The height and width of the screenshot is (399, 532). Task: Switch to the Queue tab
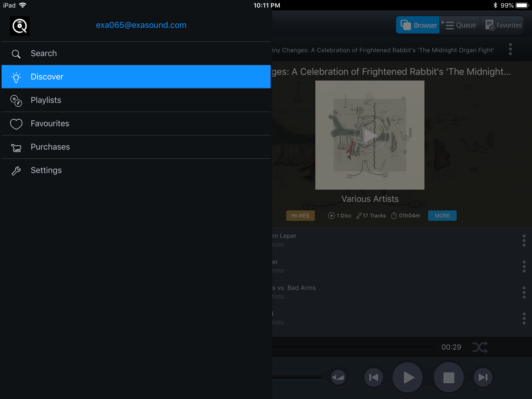[x=460, y=25]
